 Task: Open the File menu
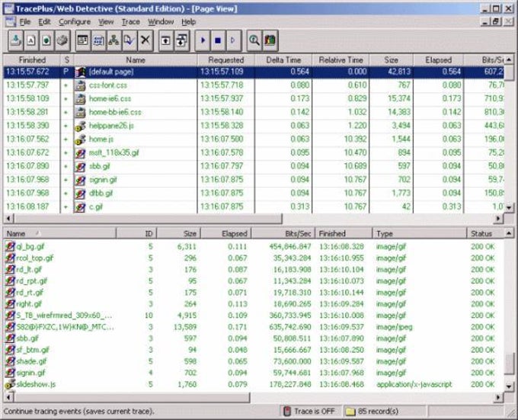(25, 22)
